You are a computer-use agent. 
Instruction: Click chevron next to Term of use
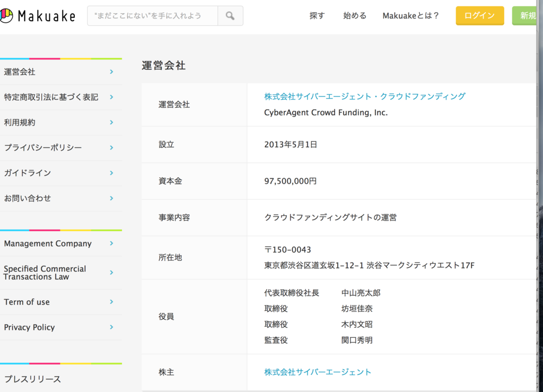111,302
